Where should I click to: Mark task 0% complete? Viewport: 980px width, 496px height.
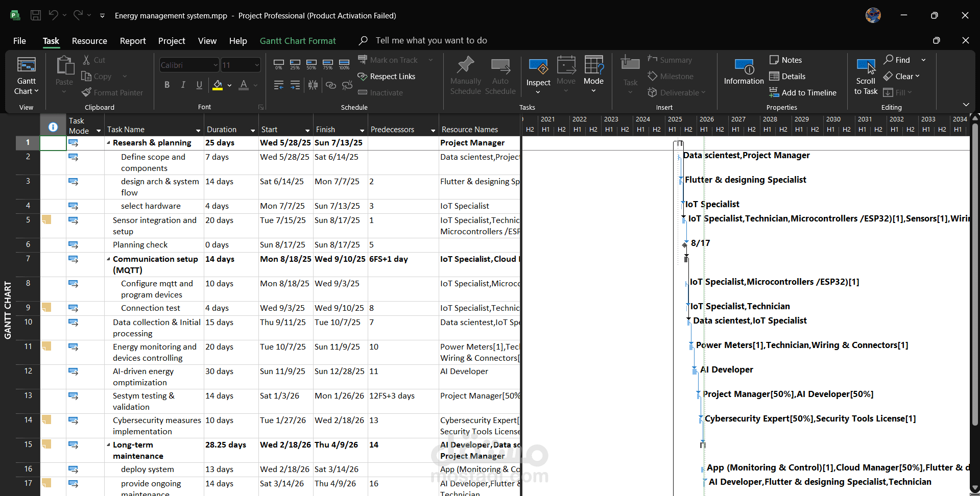click(279, 64)
